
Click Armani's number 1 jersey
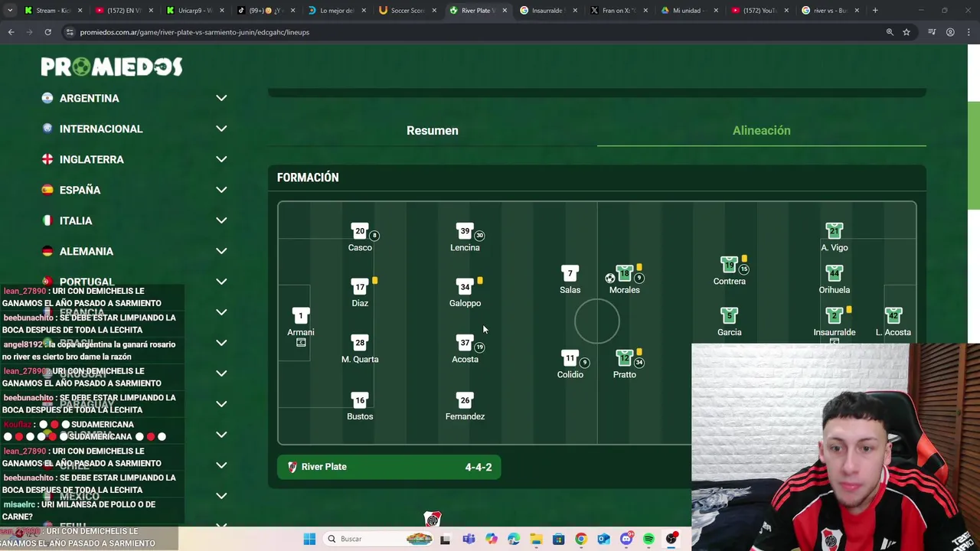click(x=301, y=316)
